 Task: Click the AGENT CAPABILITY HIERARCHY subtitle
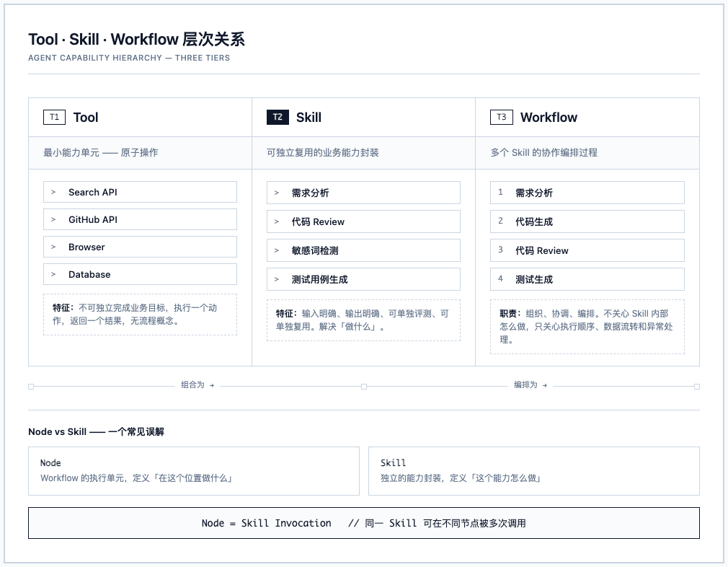coord(129,58)
